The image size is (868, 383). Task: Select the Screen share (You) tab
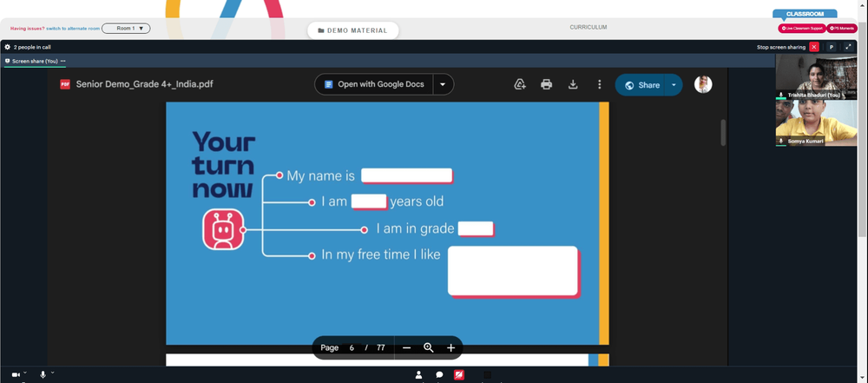tap(35, 61)
